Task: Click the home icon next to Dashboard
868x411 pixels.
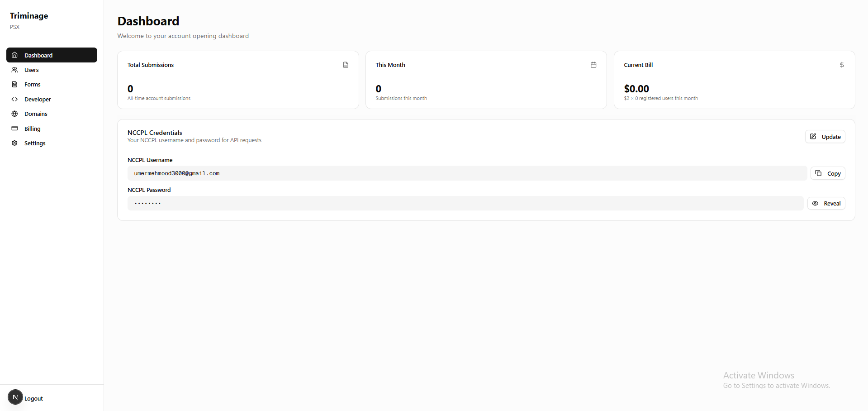Action: (x=15, y=55)
